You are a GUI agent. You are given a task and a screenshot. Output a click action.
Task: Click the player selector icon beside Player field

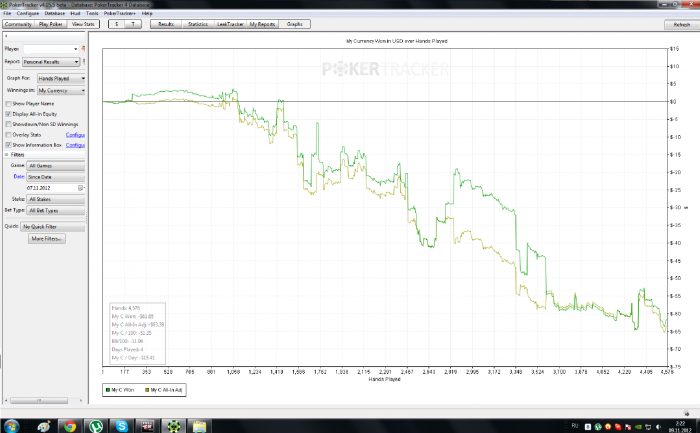tap(83, 49)
